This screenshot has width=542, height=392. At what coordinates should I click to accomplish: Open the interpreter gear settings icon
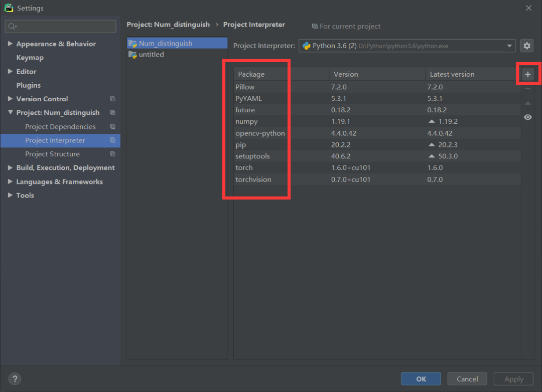click(527, 46)
